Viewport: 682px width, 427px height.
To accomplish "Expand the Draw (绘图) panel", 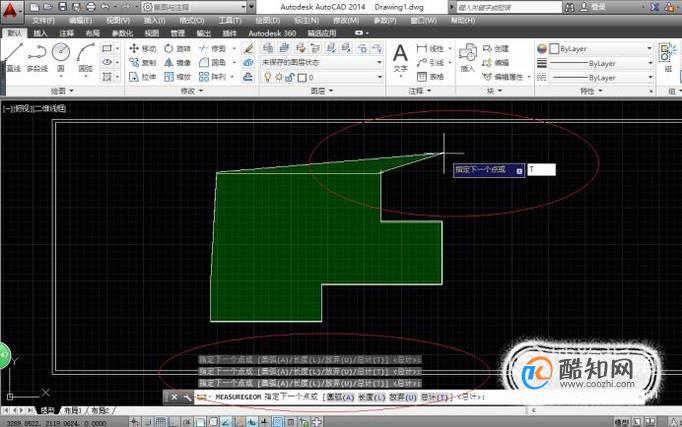I will [63, 91].
